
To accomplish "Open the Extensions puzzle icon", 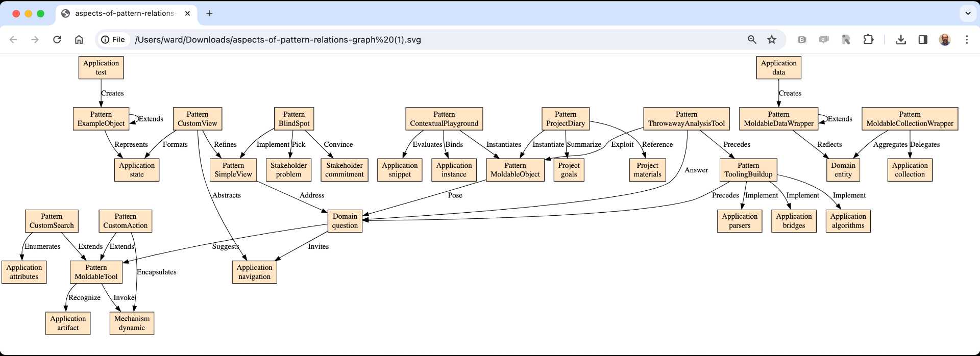I will click(x=868, y=39).
